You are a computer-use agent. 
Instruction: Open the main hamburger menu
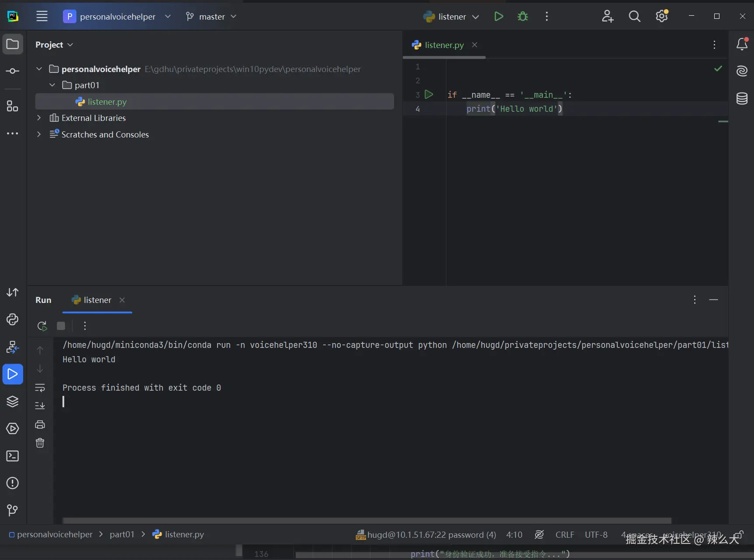click(x=42, y=17)
